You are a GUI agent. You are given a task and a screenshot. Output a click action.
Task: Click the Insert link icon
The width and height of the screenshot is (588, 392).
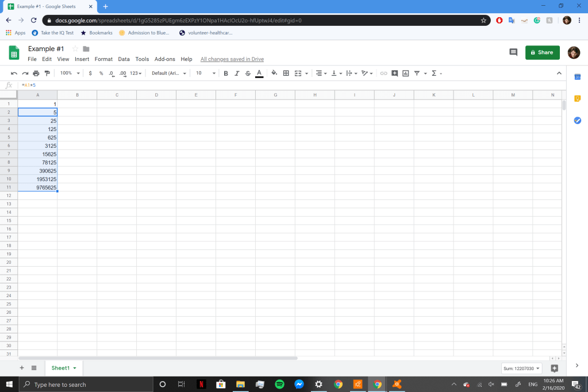tap(383, 74)
